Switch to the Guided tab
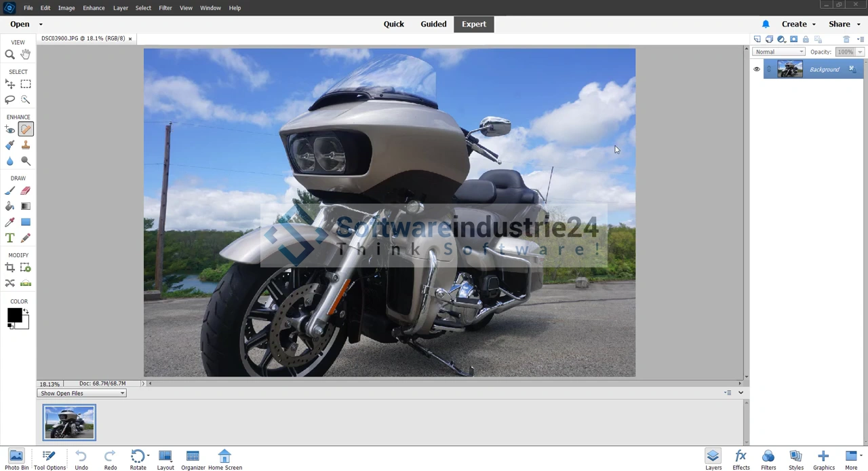868x471 pixels. click(x=433, y=24)
